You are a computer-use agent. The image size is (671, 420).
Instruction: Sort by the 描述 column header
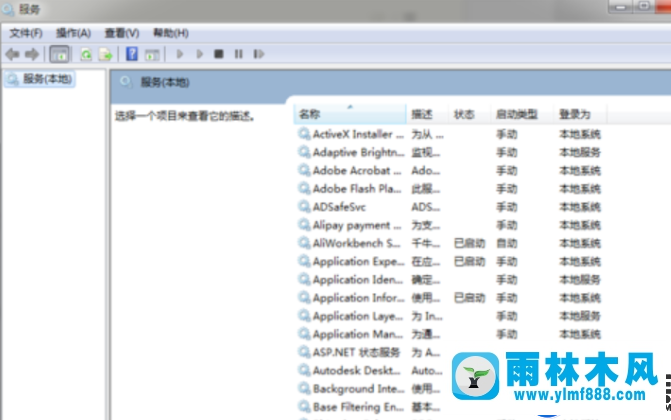tap(427, 114)
